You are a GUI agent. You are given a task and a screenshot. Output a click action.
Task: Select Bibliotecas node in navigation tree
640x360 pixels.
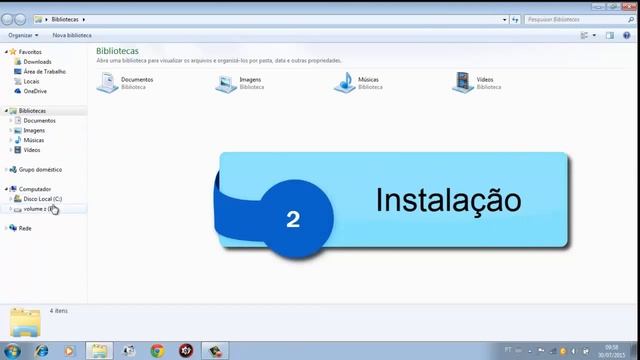pos(32,111)
